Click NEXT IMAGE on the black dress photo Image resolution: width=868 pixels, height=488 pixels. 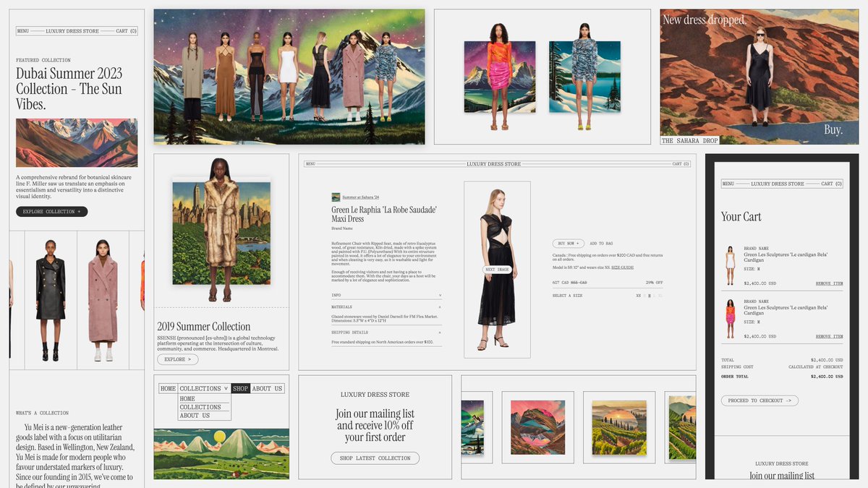coord(498,270)
